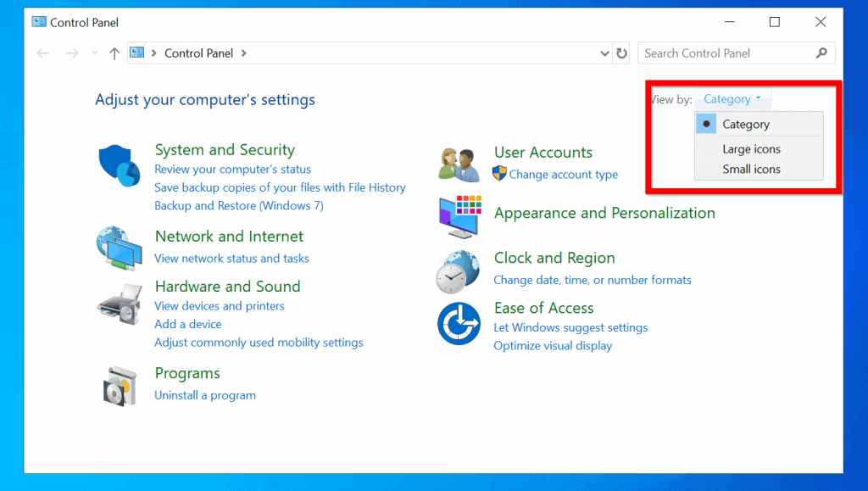Click Change account type link
The image size is (868, 491).
[x=564, y=175]
